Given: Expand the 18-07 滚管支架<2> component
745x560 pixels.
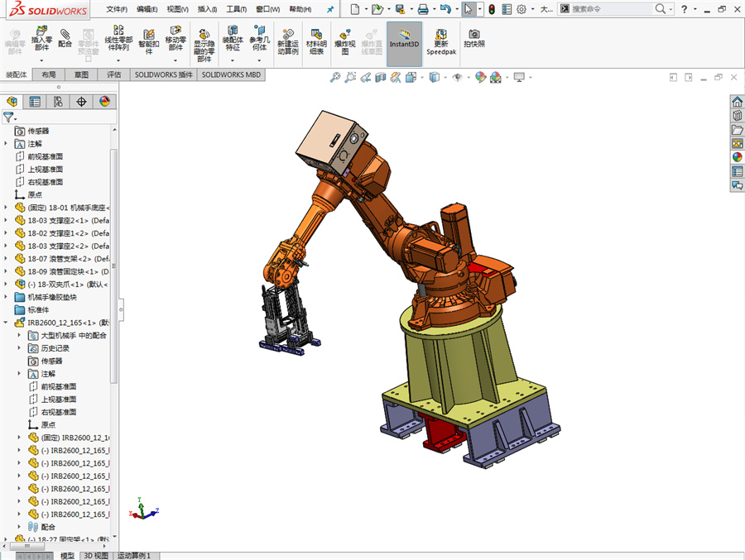Looking at the screenshot, I should 7,259.
